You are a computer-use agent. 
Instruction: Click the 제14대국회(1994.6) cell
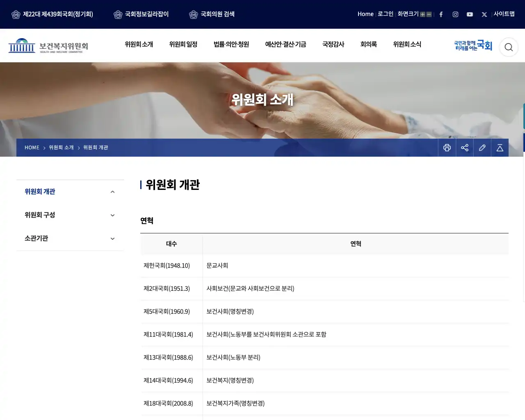[x=171, y=381]
